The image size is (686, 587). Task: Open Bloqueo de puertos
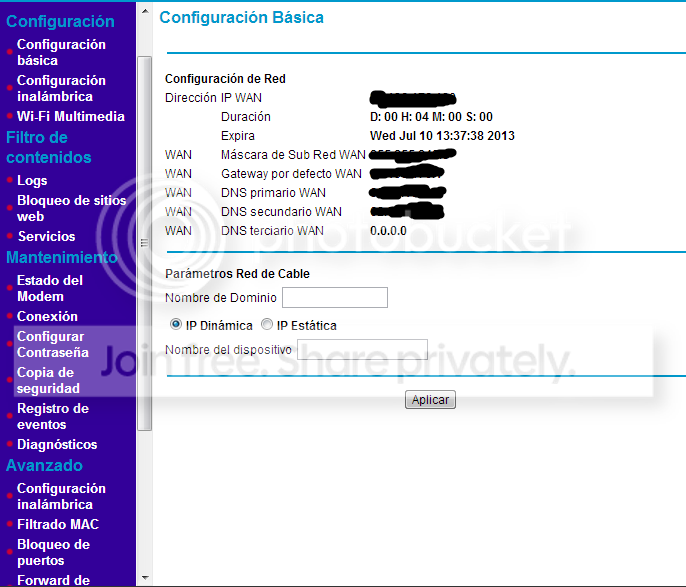pos(53,552)
